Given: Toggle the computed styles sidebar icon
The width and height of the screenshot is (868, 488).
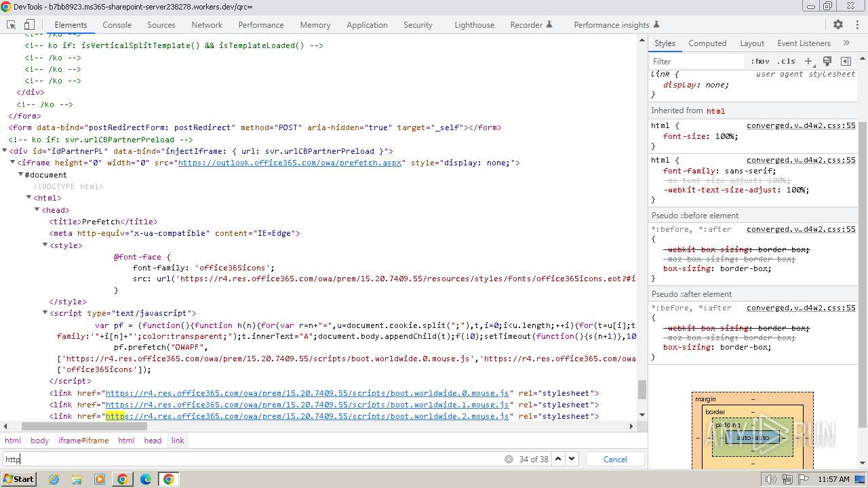Looking at the screenshot, I should pos(846,61).
